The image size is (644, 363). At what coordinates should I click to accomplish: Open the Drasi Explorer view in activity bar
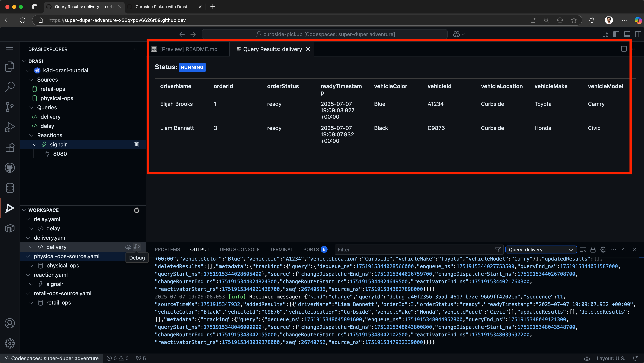[x=10, y=208]
